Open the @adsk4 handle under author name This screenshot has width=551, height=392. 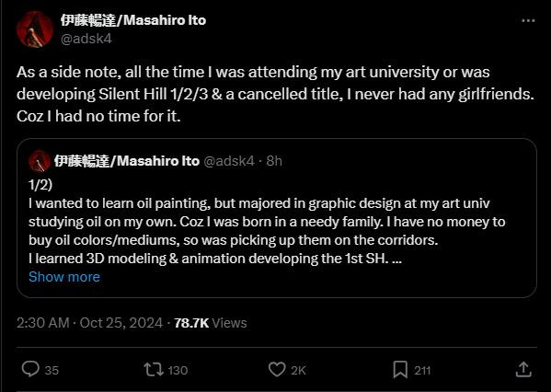(x=86, y=39)
